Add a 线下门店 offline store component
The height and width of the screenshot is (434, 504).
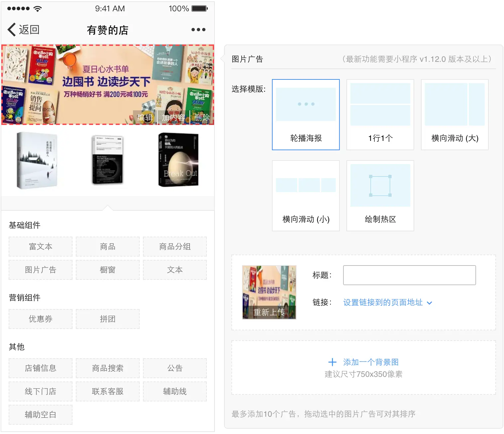41,391
